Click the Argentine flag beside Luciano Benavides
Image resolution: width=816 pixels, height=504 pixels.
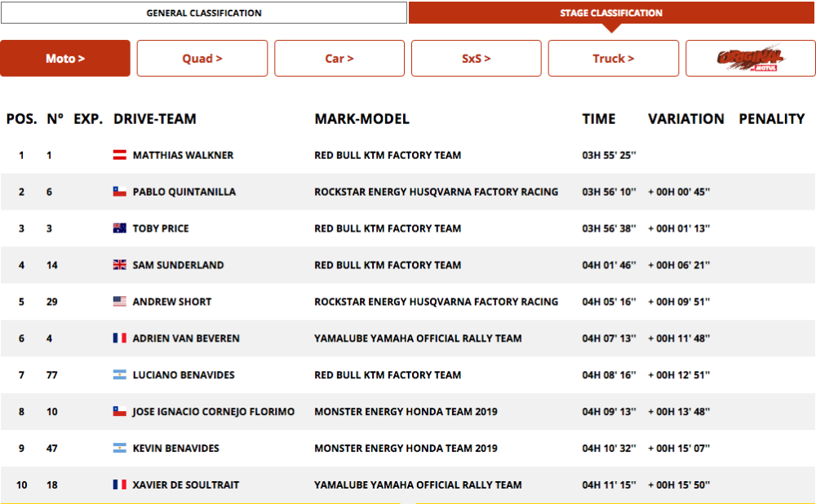coord(120,375)
